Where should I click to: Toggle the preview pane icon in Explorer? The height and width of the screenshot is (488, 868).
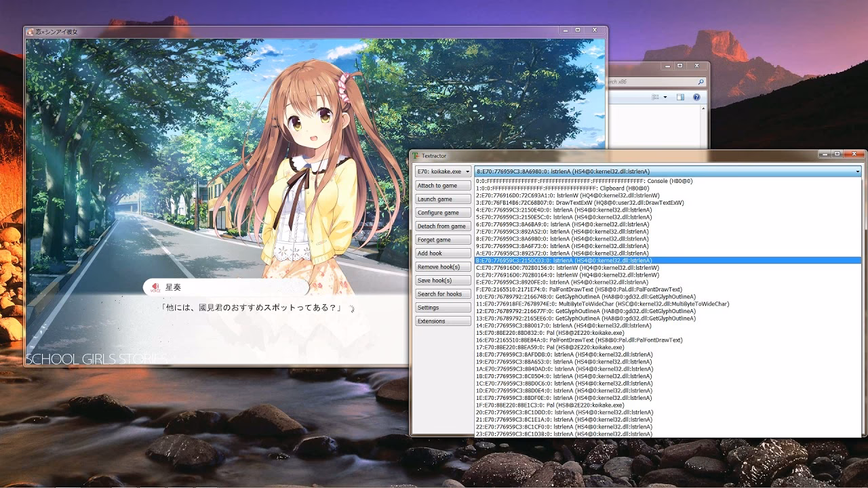(x=680, y=98)
